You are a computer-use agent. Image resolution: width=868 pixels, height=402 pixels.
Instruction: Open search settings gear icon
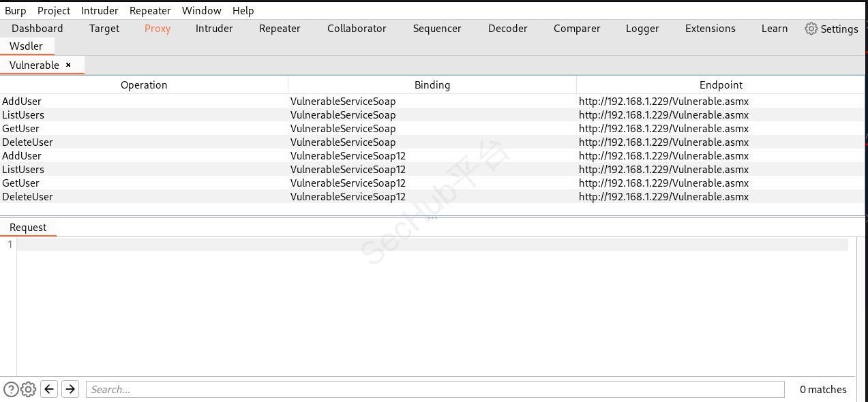coord(28,389)
